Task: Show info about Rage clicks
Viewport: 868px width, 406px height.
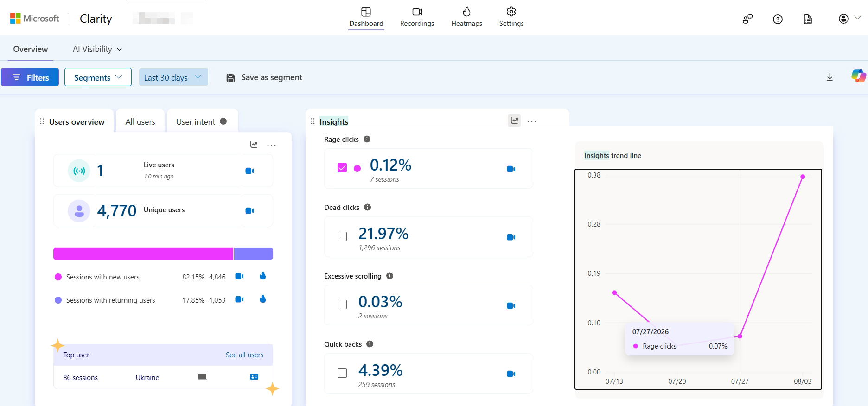Action: coord(367,139)
